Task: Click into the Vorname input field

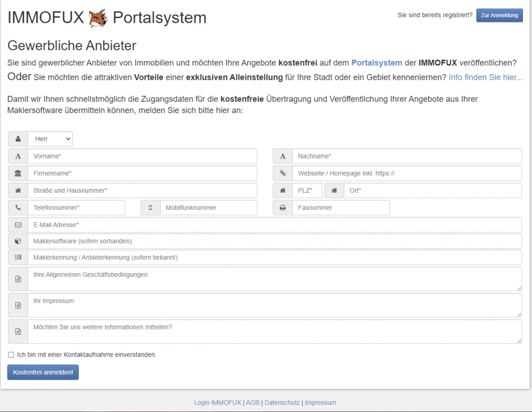Action: pyautogui.click(x=142, y=156)
